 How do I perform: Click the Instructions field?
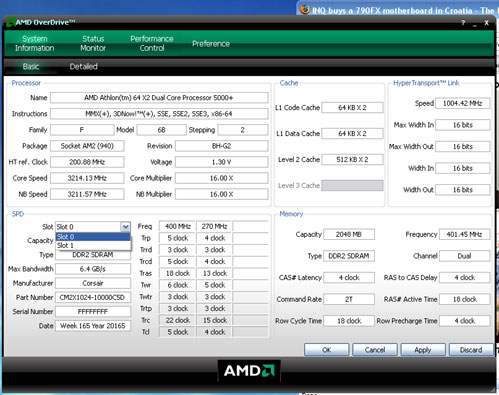click(159, 114)
